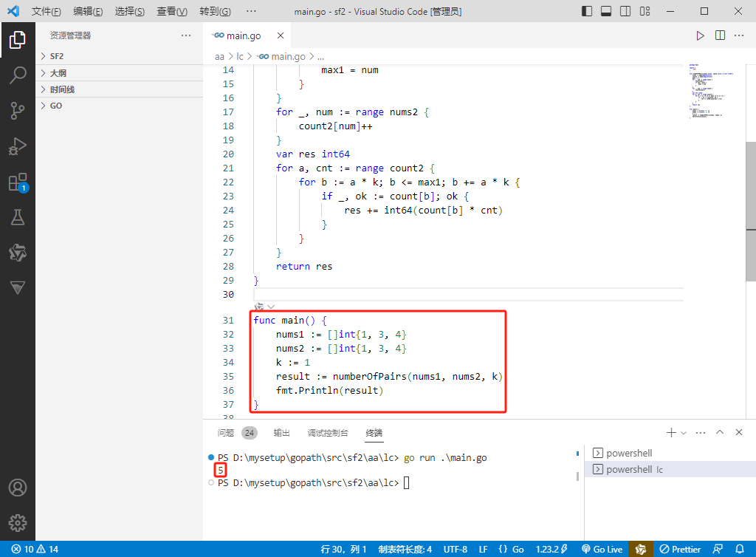Expand the GO section in Explorer
This screenshot has width=756, height=557.
[119, 106]
